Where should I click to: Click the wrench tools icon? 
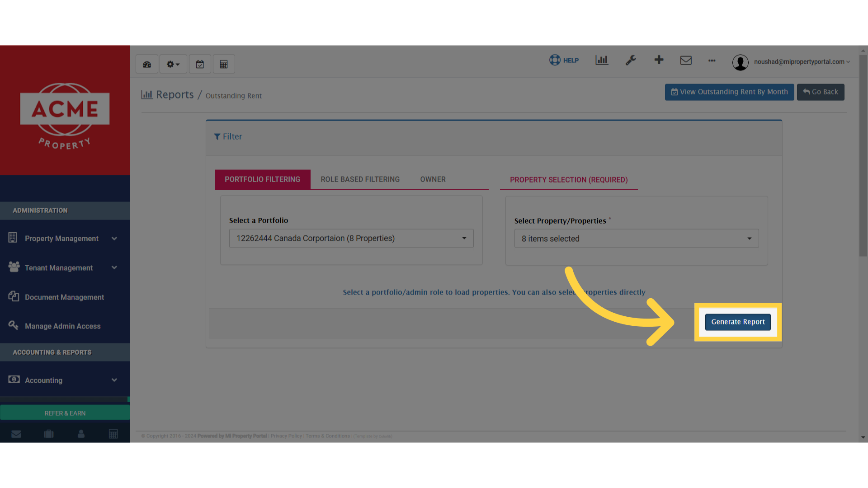click(x=631, y=60)
